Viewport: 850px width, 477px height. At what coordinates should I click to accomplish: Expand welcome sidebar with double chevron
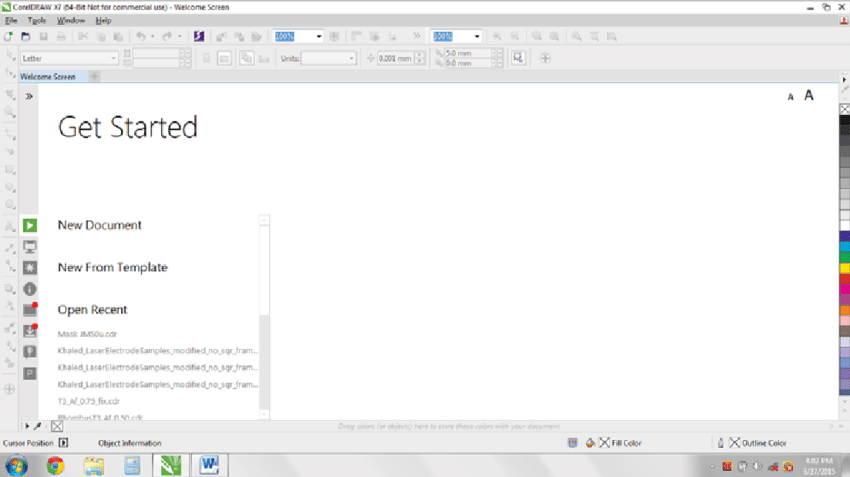[x=29, y=96]
